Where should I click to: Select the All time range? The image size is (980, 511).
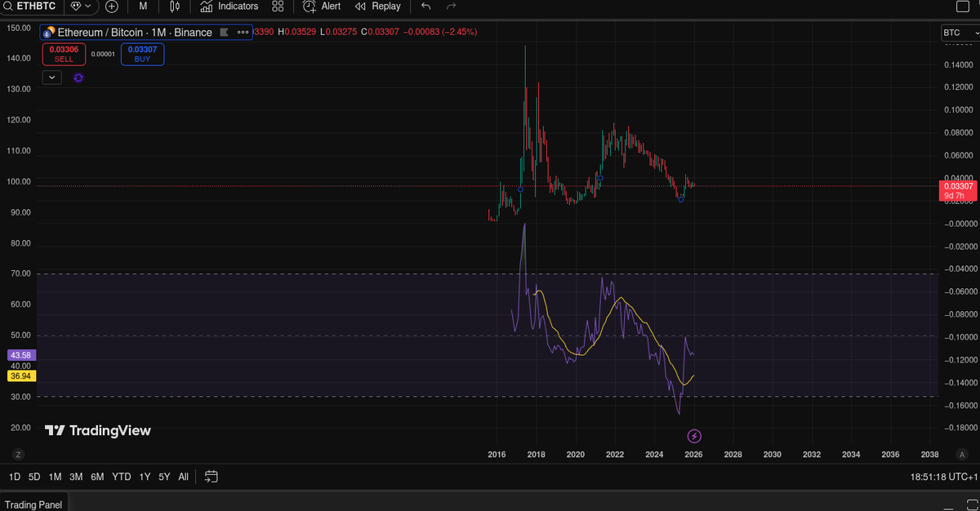[x=183, y=477]
